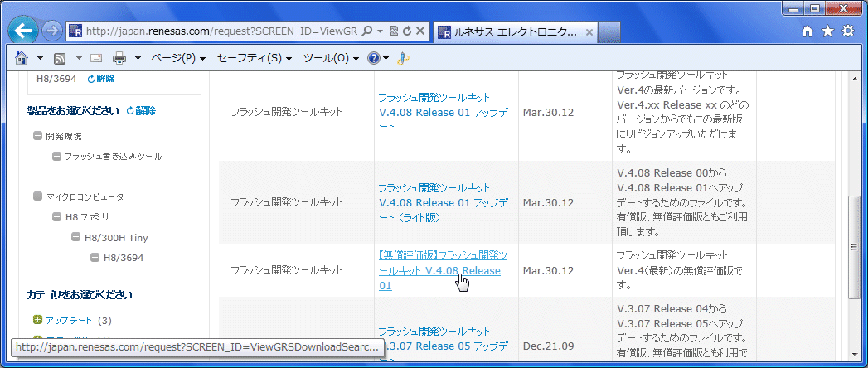Viewport: 868px width, 368px height.
Task: Click 解除 beside 製品をお選びください
Action: pyautogui.click(x=141, y=111)
